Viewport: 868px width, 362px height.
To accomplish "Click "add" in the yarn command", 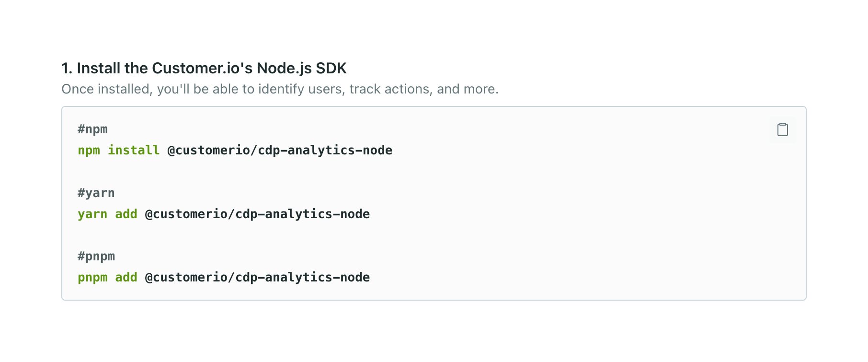I will tap(126, 214).
